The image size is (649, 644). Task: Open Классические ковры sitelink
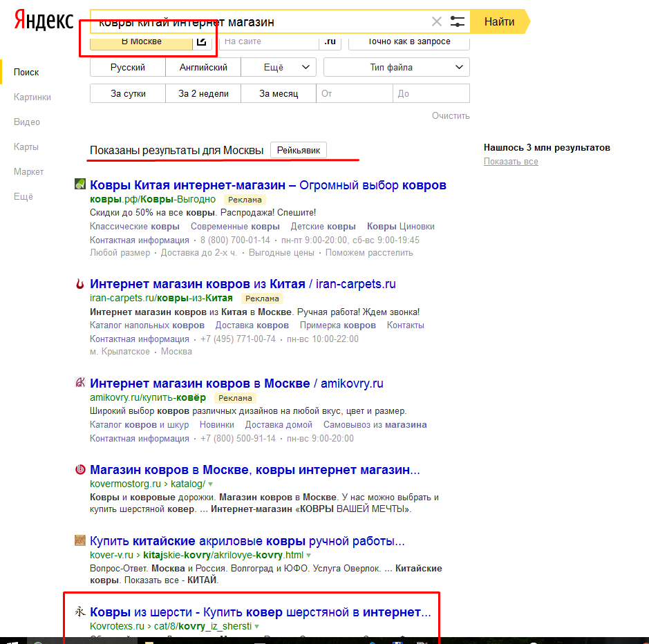point(135,227)
